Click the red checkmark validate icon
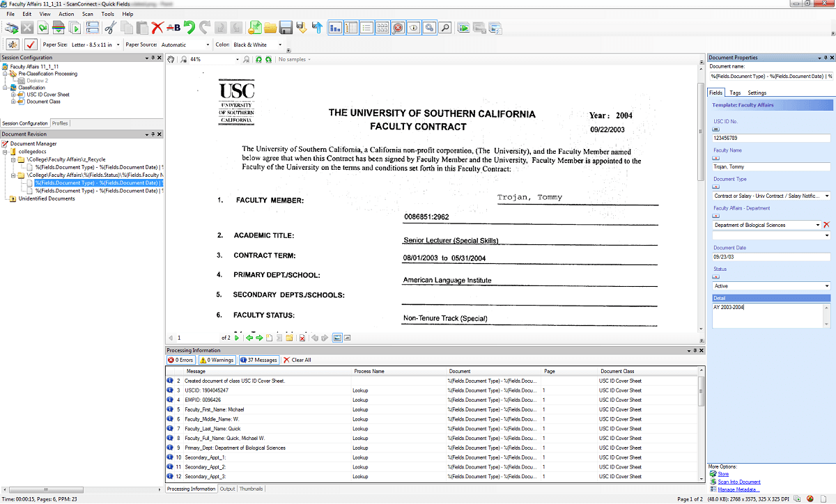Screen dimensions: 836x504 point(31,45)
